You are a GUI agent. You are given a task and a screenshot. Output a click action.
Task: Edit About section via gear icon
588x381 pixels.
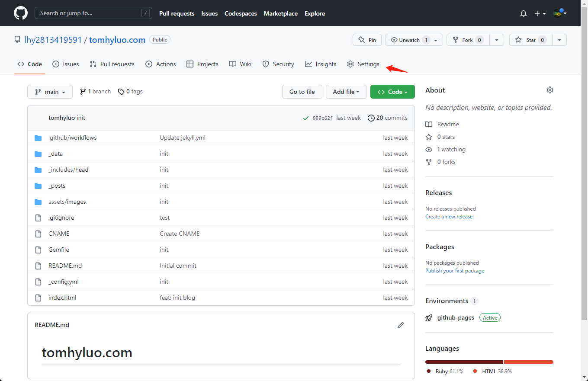[x=549, y=90]
